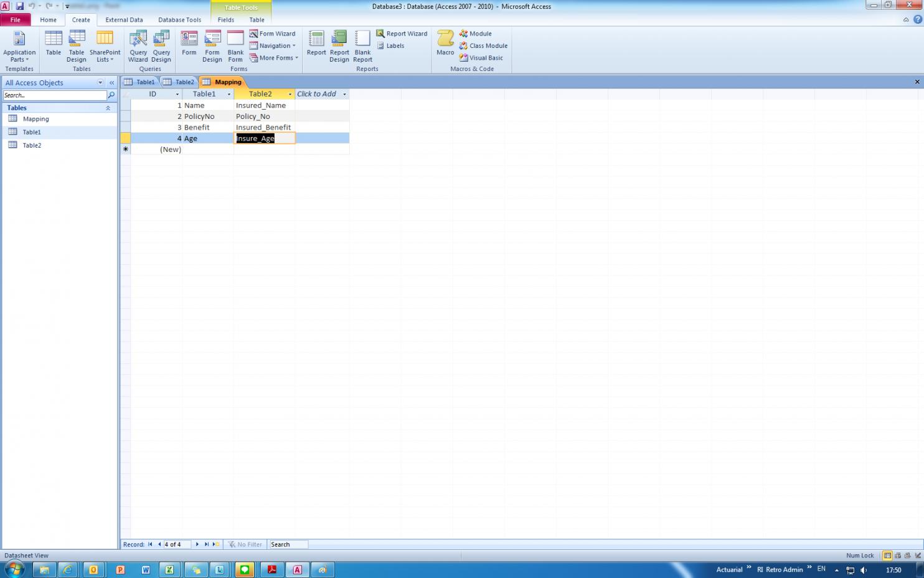
Task: Create a Blank Form
Action: coord(235,46)
